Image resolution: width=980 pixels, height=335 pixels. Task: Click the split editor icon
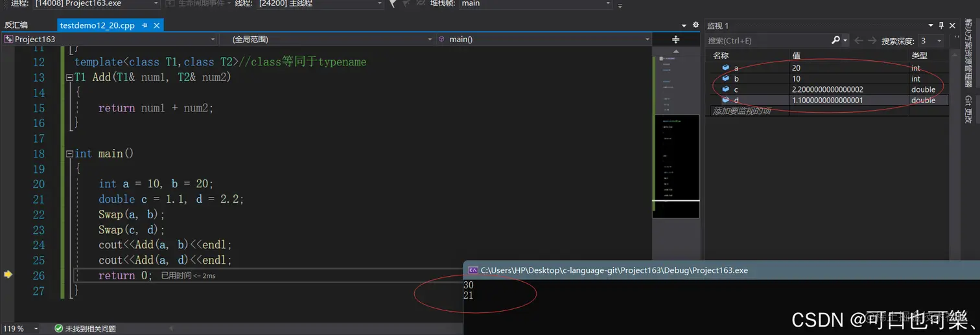pyautogui.click(x=676, y=40)
